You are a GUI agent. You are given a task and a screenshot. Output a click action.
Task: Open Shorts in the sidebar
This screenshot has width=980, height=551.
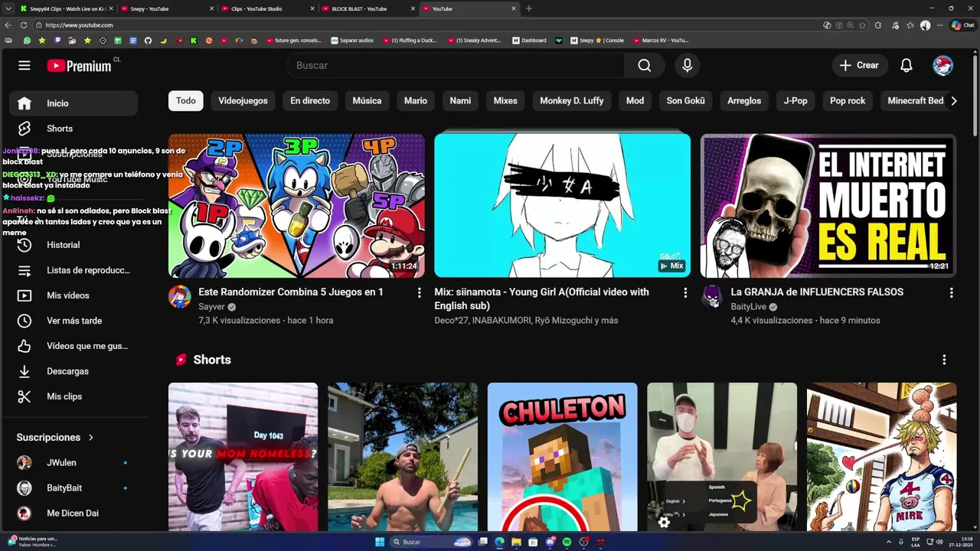pyautogui.click(x=73, y=129)
